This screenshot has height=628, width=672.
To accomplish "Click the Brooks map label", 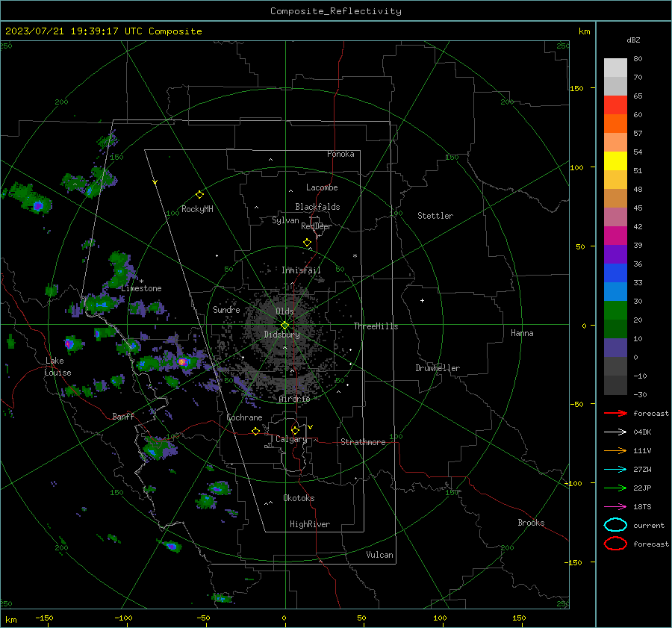I will click(x=531, y=523).
